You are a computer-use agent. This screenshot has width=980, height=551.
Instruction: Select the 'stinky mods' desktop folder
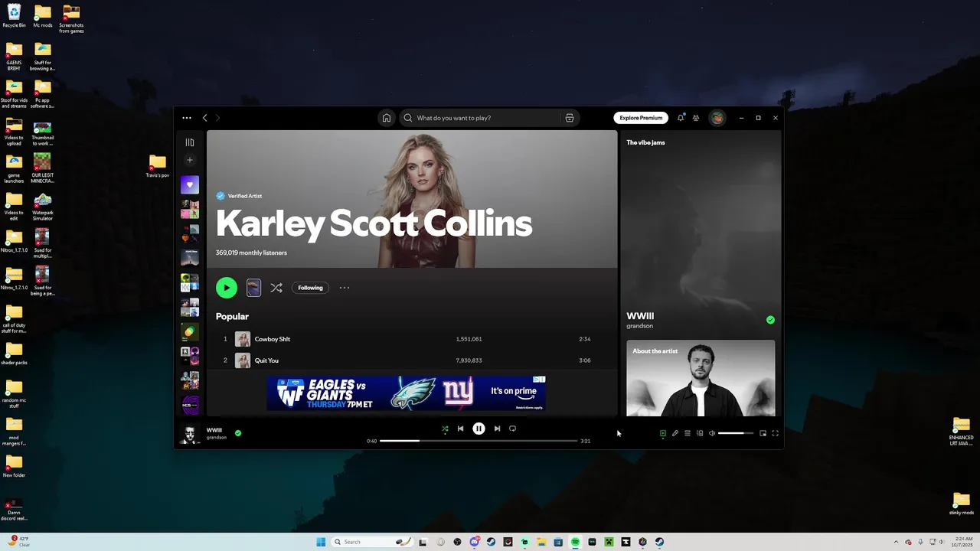pyautogui.click(x=961, y=504)
